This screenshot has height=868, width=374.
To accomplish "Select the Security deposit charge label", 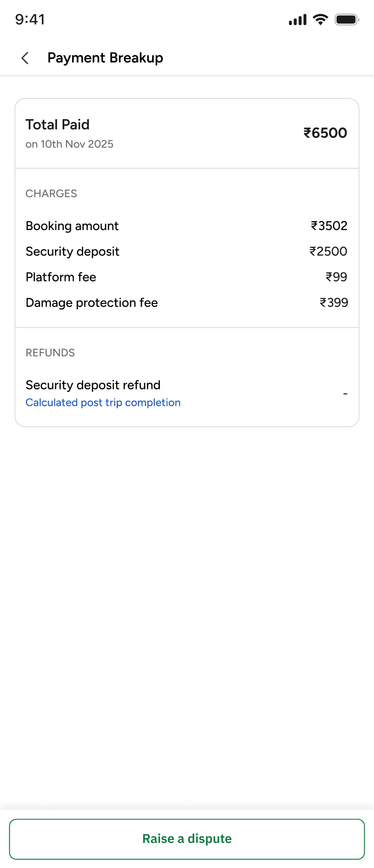I will point(72,252).
